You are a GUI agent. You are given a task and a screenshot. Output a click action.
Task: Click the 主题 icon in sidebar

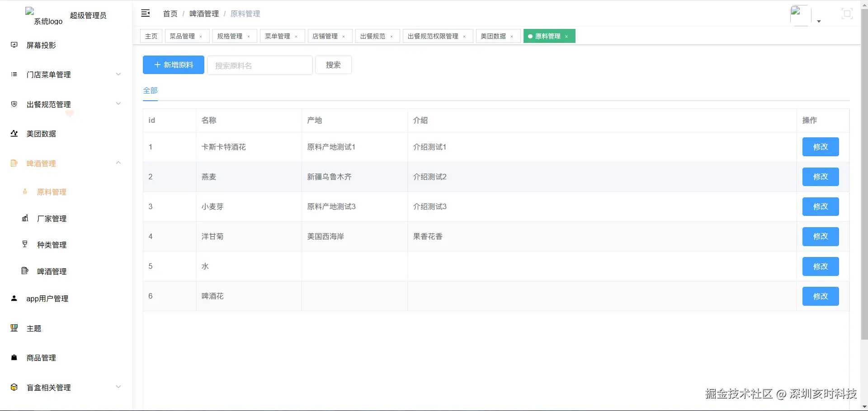pyautogui.click(x=14, y=328)
